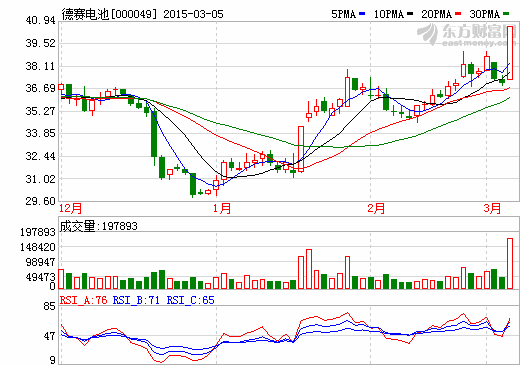Click the 197893 volume axis label

38,232
